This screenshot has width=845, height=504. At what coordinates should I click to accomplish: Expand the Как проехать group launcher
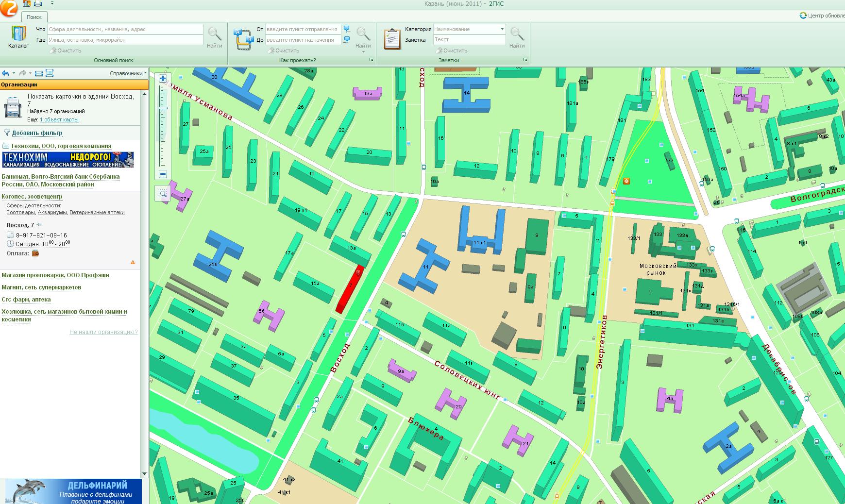372,60
